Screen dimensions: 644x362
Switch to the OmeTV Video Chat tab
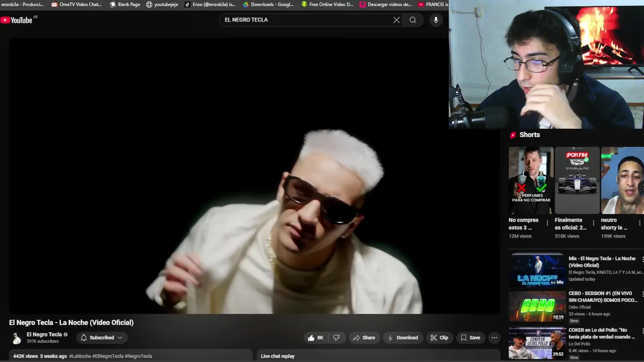pos(77,5)
